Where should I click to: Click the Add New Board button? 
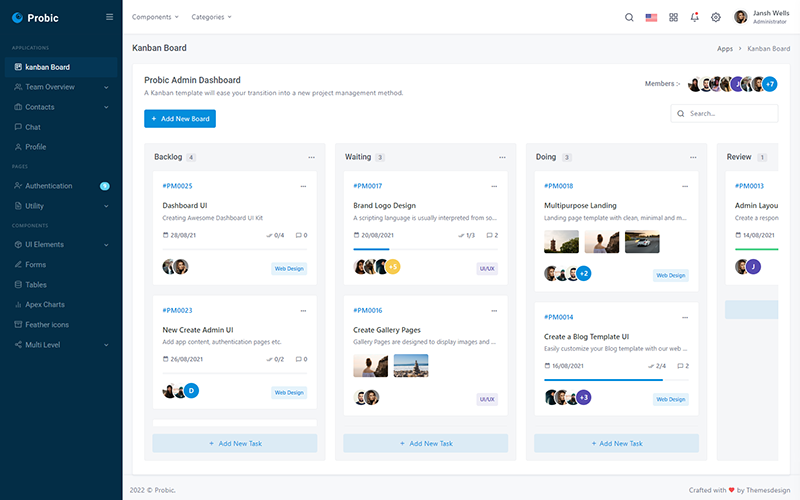click(180, 119)
